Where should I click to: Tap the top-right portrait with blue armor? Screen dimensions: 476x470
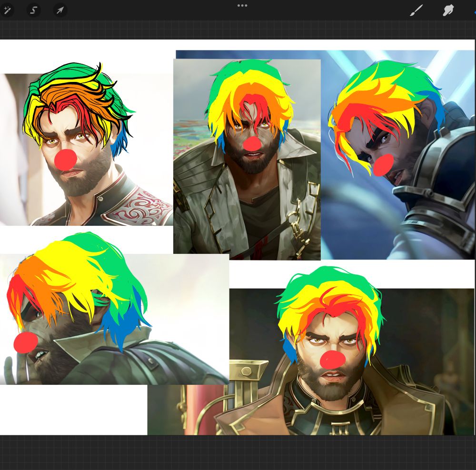coord(397,155)
